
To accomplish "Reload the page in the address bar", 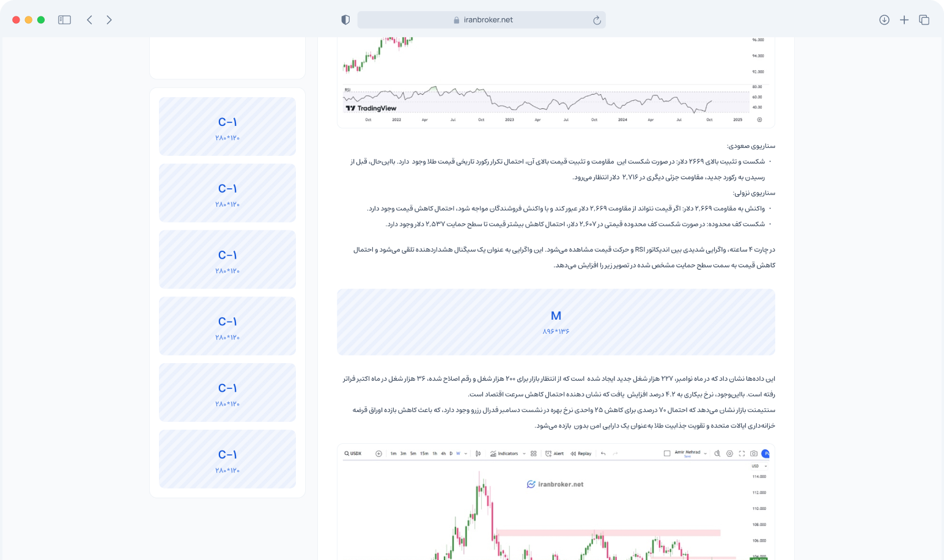I will click(x=597, y=20).
